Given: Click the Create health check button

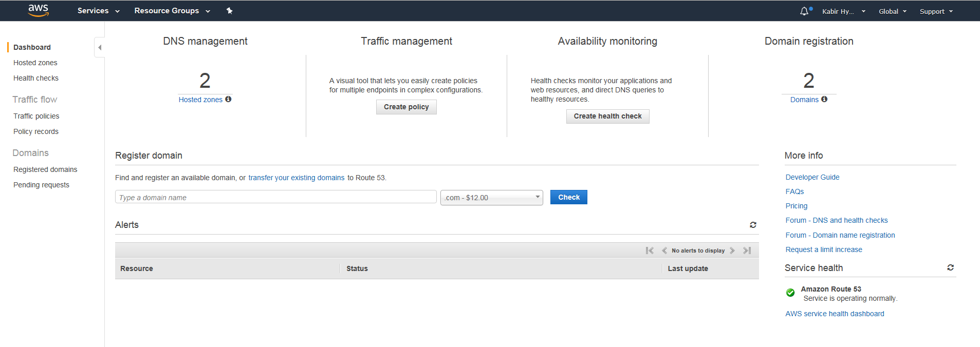Looking at the screenshot, I should click(608, 116).
